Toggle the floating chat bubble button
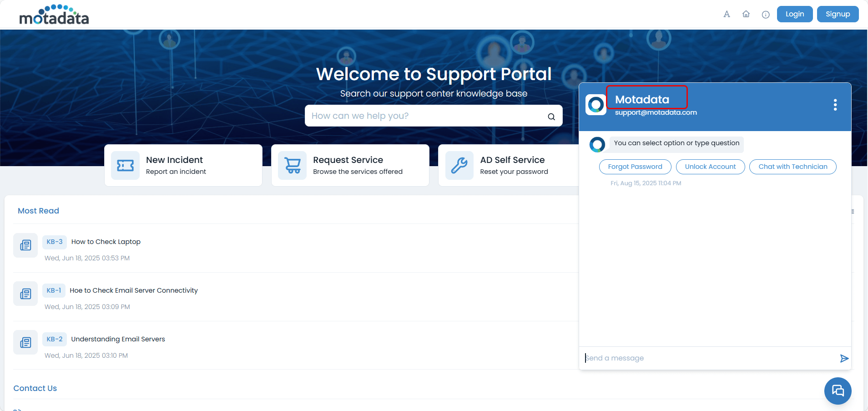Screen dimensions: 868x411 click(x=838, y=391)
